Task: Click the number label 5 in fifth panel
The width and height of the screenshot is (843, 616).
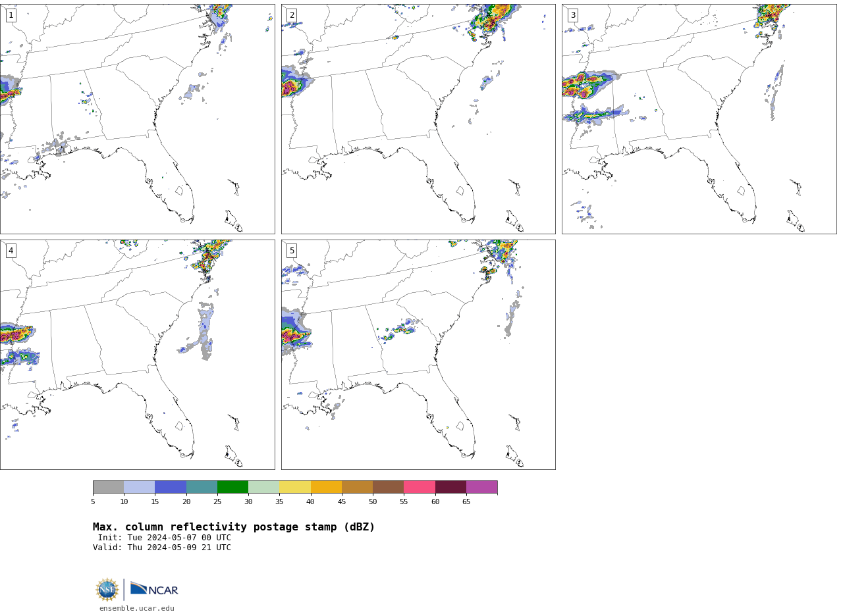Action: tap(292, 251)
